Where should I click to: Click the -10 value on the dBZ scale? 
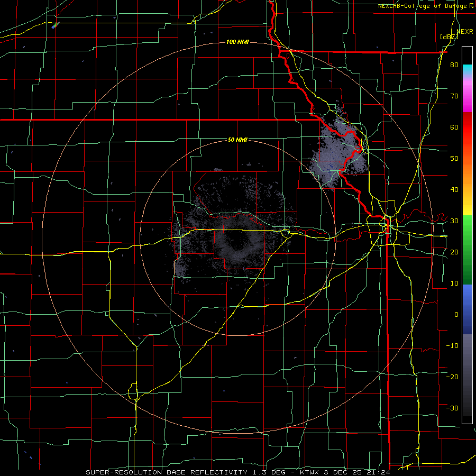click(452, 345)
